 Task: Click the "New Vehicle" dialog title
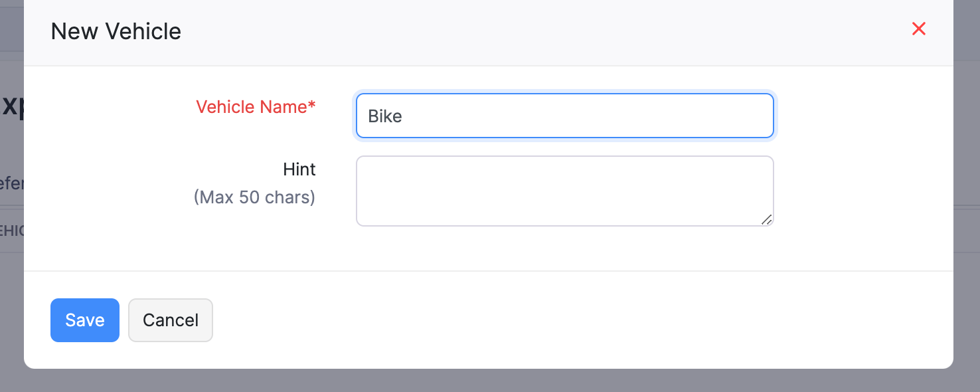[x=116, y=31]
